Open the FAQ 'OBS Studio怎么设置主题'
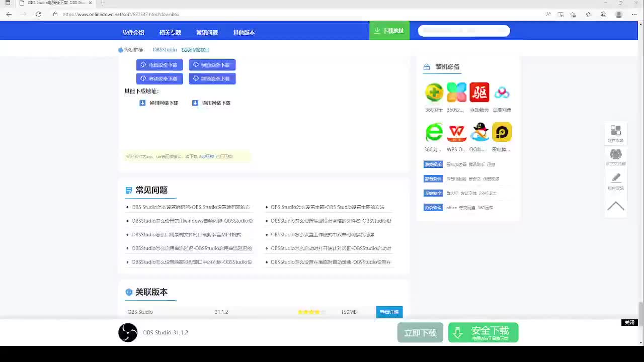 pyautogui.click(x=328, y=207)
